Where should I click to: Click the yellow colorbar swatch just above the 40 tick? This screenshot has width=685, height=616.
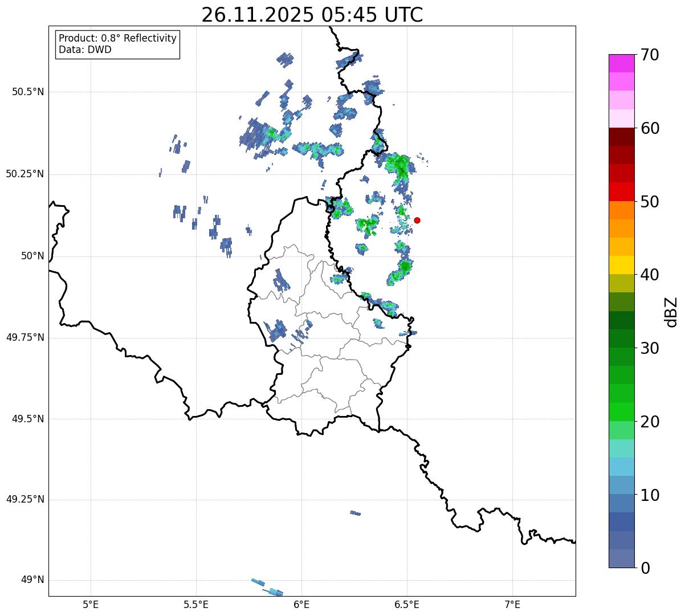(621, 265)
